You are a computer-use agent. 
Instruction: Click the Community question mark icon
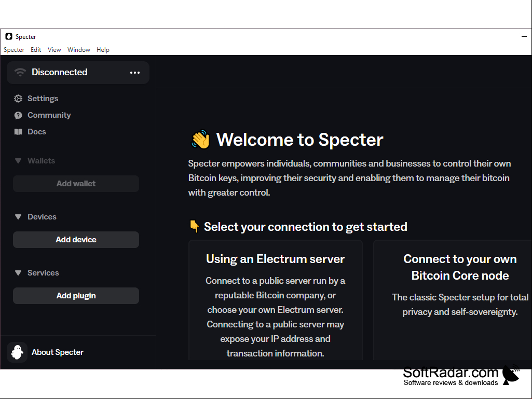click(18, 115)
